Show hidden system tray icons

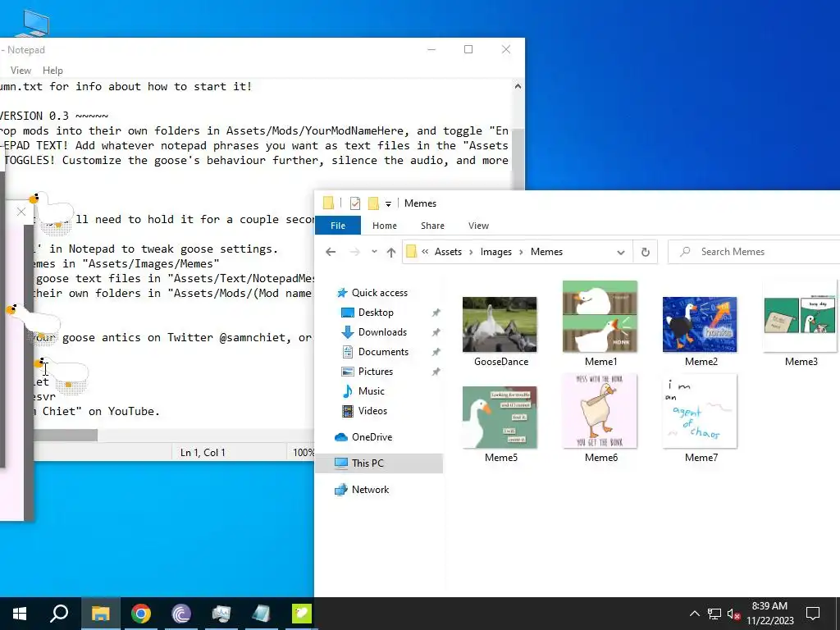(x=694, y=614)
